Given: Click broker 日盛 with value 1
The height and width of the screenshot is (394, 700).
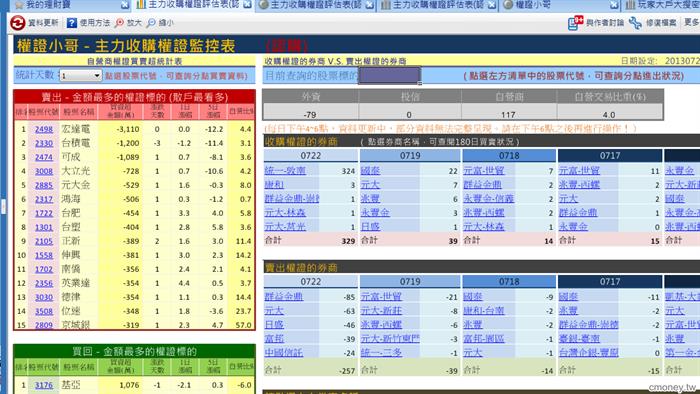Looking at the screenshot, I should point(370,227).
